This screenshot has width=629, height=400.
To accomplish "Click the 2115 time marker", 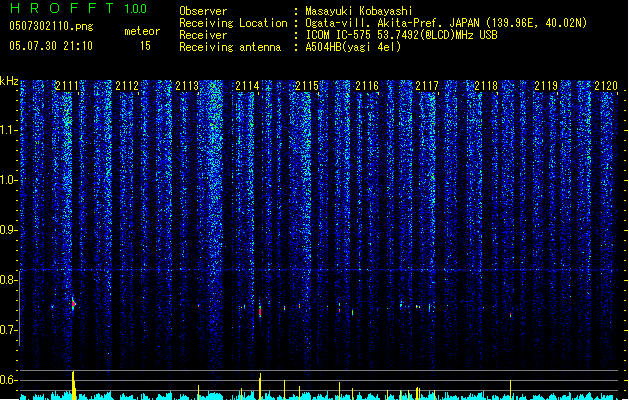I will [307, 86].
